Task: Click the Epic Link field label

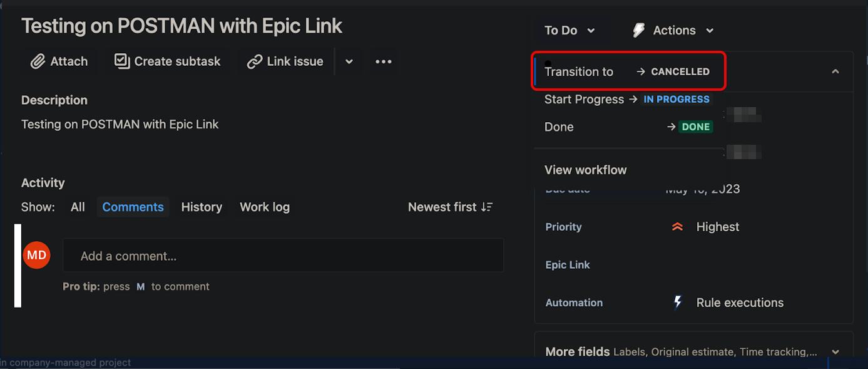Action: coord(568,265)
